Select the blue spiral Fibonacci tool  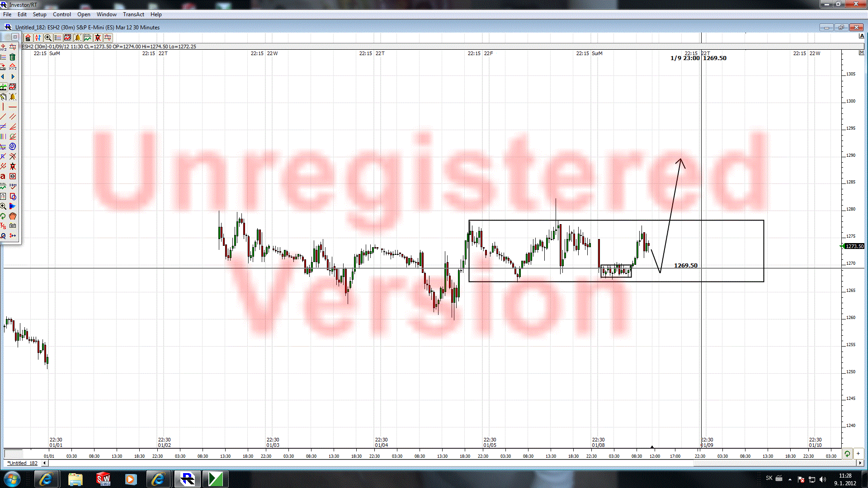(x=13, y=146)
